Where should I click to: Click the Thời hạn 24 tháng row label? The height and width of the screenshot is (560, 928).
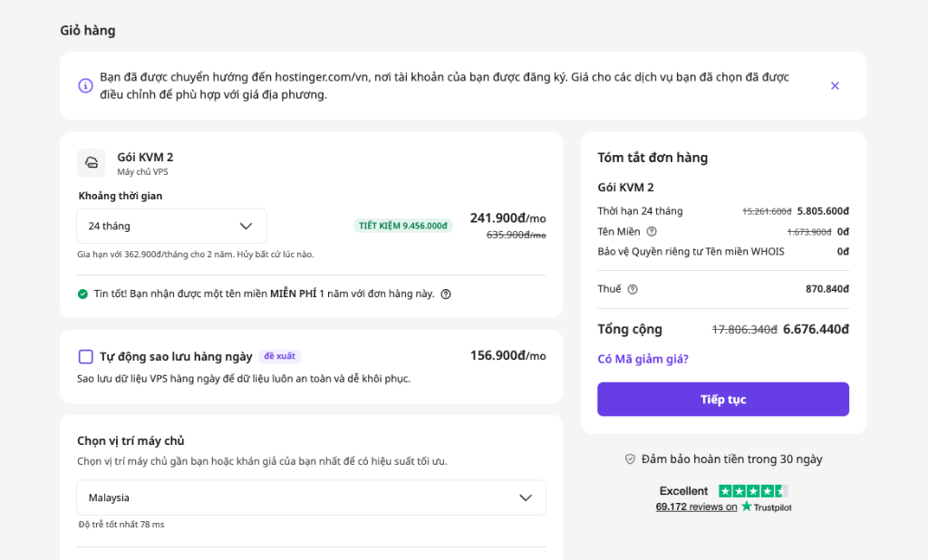tap(640, 211)
